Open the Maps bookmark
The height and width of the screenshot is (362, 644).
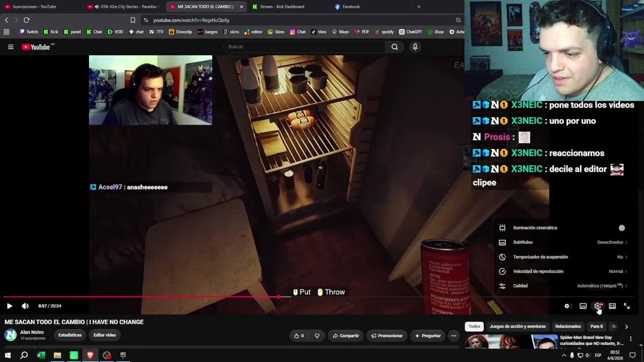(x=341, y=32)
